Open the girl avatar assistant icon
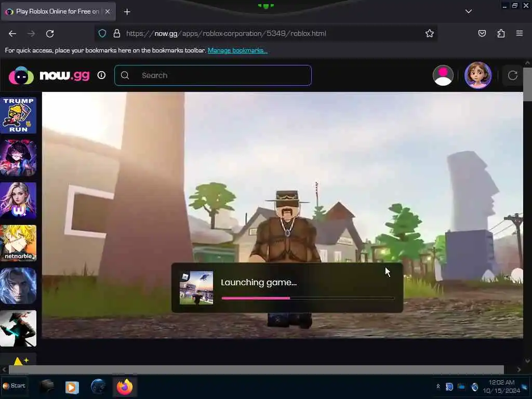 tap(478, 75)
